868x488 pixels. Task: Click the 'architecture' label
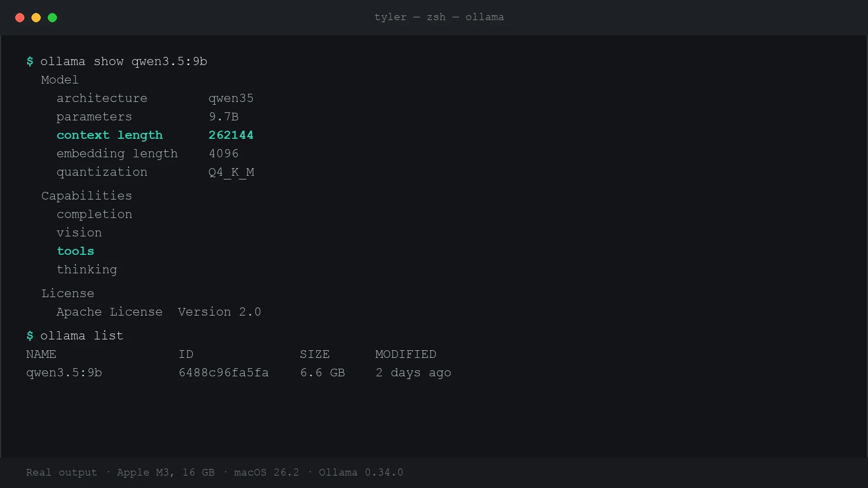[x=102, y=98]
